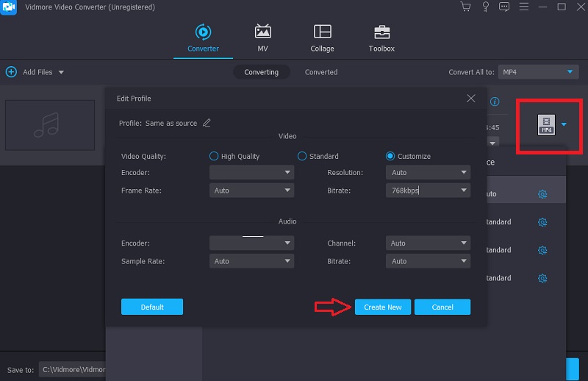The width and height of the screenshot is (588, 381).
Task: Open the Toolbox icon tab
Action: tap(381, 38)
